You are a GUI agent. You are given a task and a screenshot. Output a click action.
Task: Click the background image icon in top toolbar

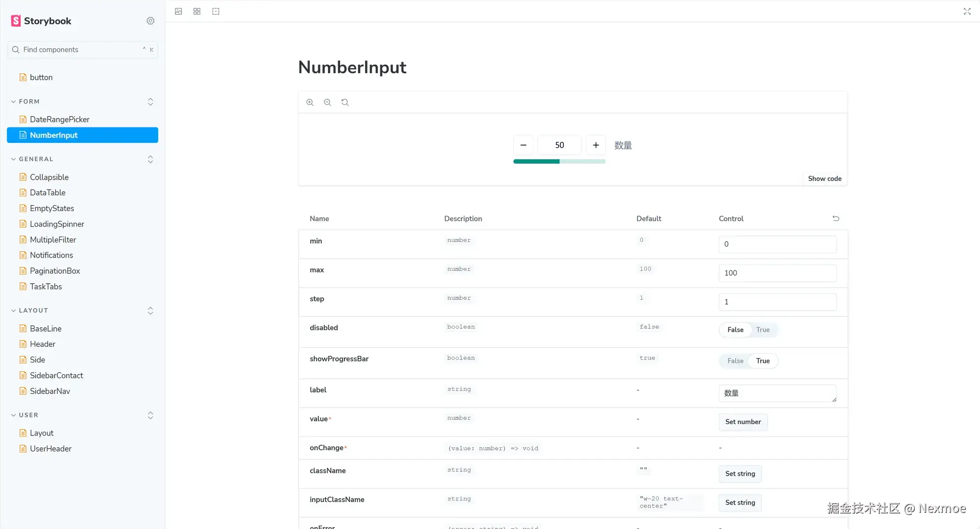pos(179,11)
